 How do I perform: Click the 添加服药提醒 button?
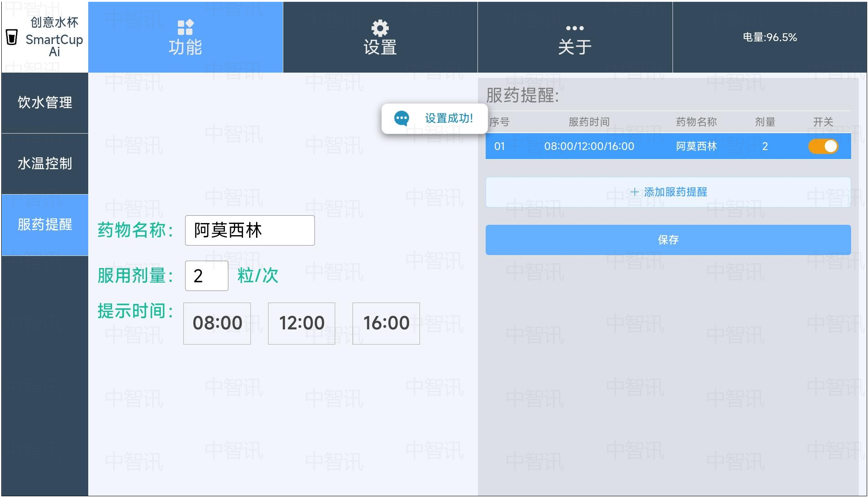coord(668,192)
